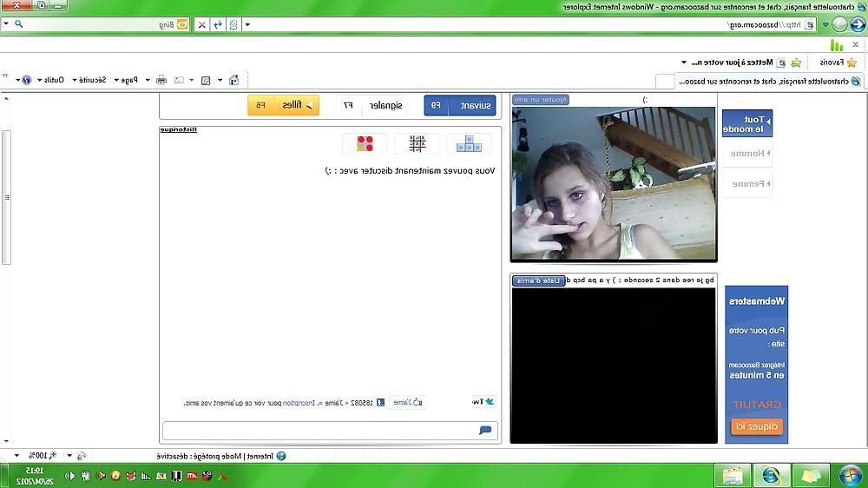Expand the command bar chevron overflow
Viewport: 868px width, 488px height.
click(x=5, y=76)
